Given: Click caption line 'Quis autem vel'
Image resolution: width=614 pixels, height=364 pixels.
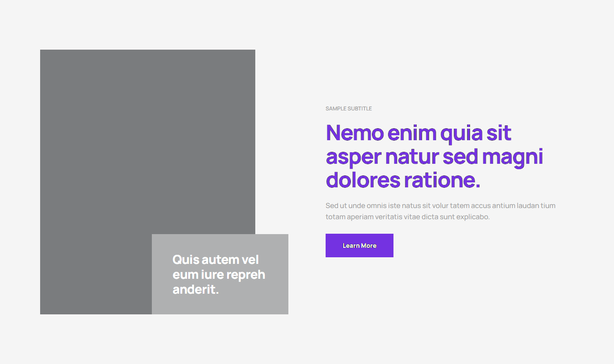Looking at the screenshot, I should point(215,260).
